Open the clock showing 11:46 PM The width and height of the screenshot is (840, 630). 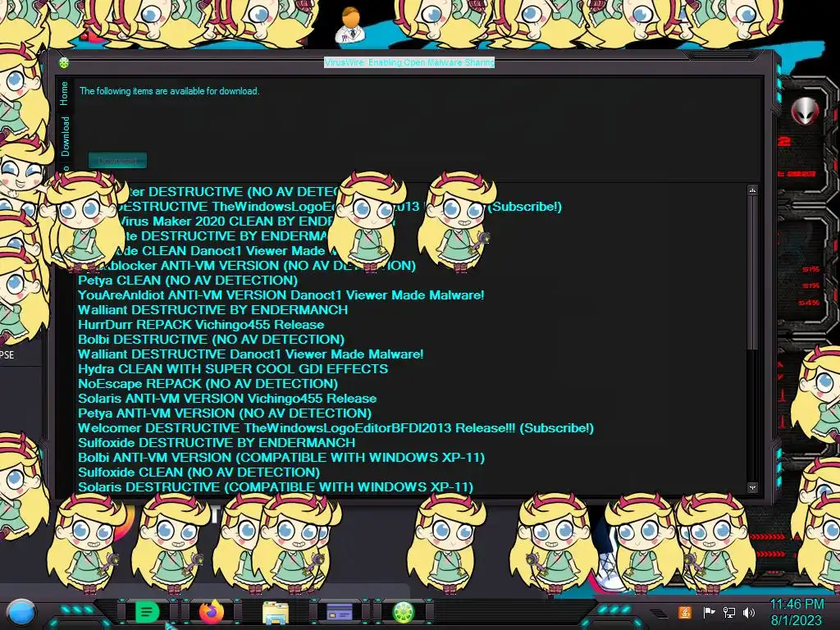797,612
